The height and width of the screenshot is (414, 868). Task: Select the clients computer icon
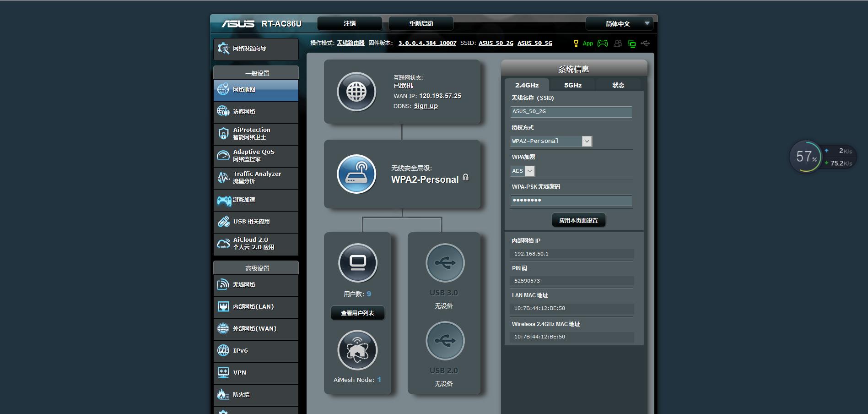[357, 263]
